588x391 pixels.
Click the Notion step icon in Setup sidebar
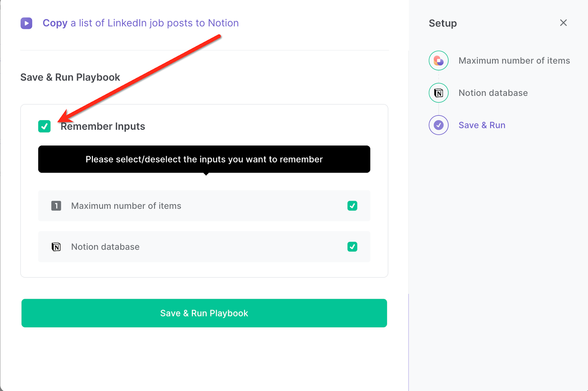438,93
